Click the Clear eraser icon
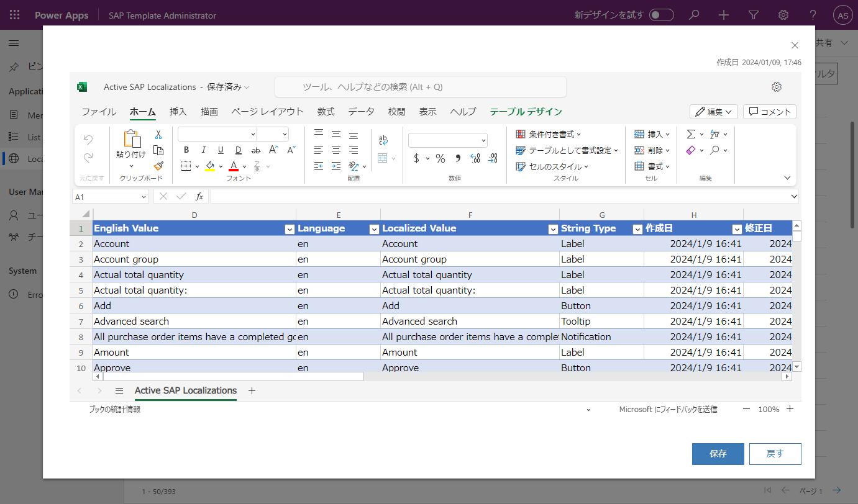Viewport: 858px width, 504px height. [691, 150]
